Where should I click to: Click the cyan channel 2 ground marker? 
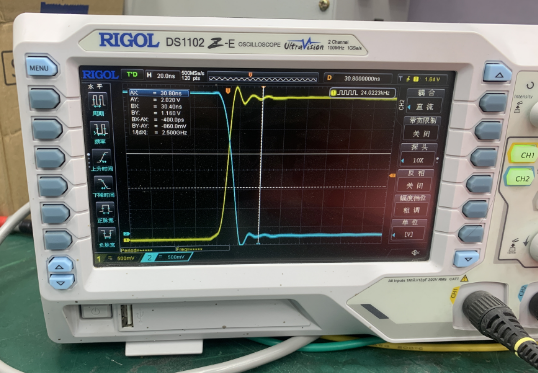coord(126,234)
